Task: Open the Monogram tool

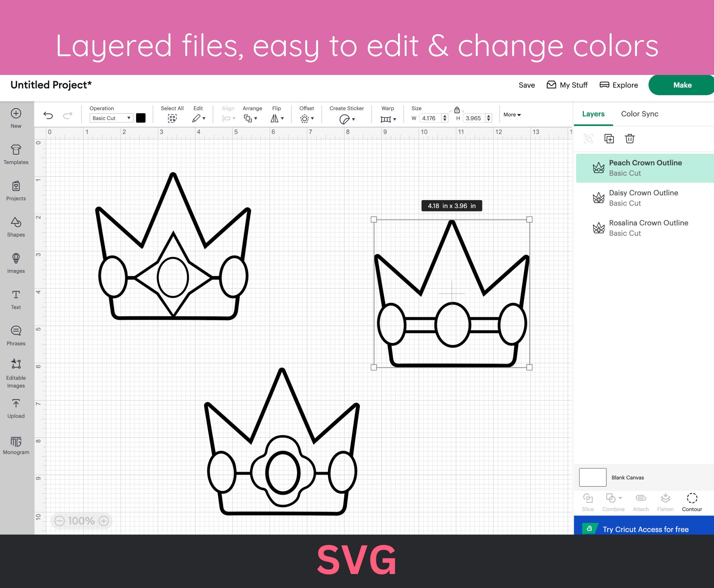Action: click(16, 442)
